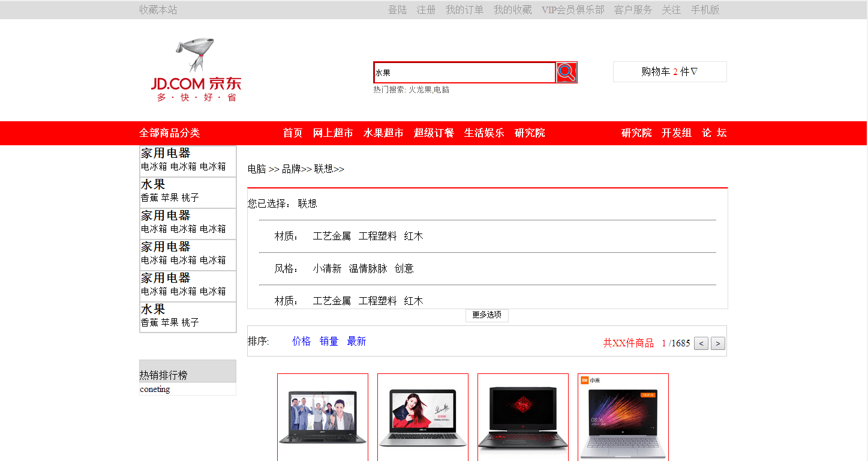Open 开发组 nav item
This screenshot has width=868, height=461.
(677, 133)
